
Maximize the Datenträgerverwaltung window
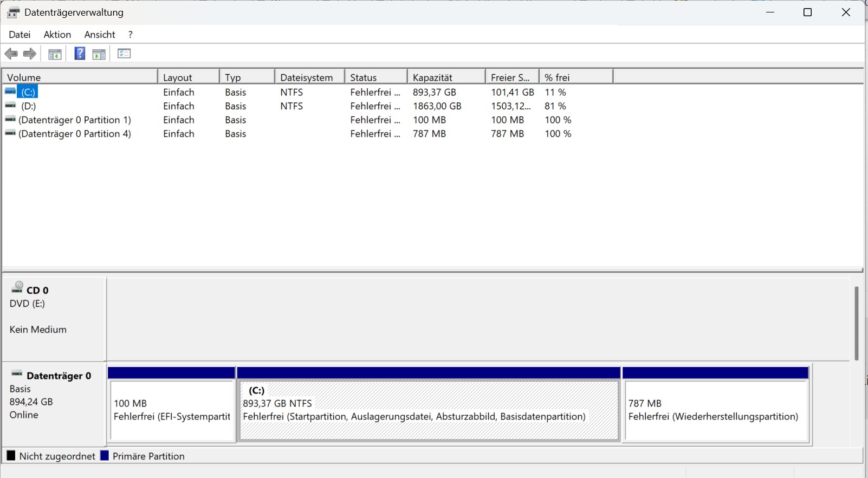(x=807, y=12)
